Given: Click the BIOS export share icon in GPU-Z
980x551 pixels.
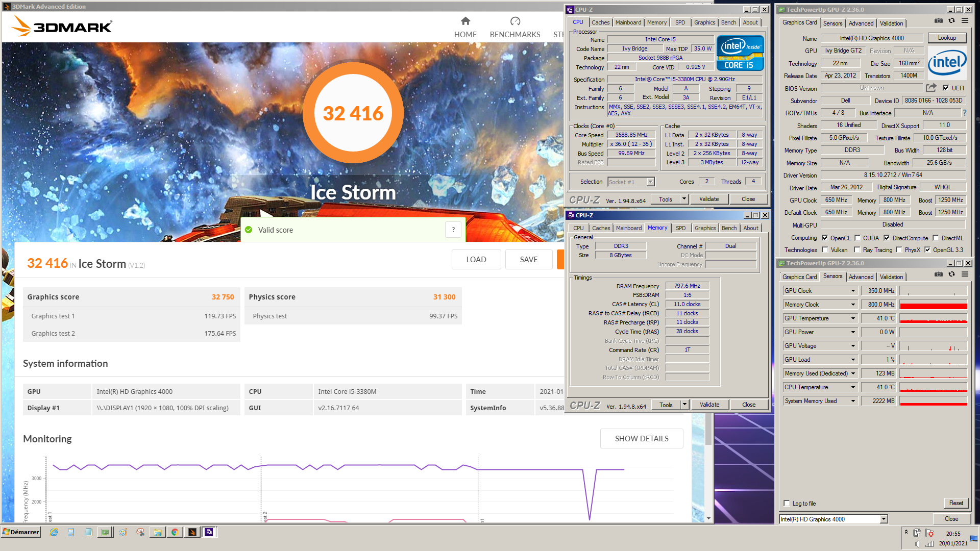Looking at the screenshot, I should pos(931,88).
